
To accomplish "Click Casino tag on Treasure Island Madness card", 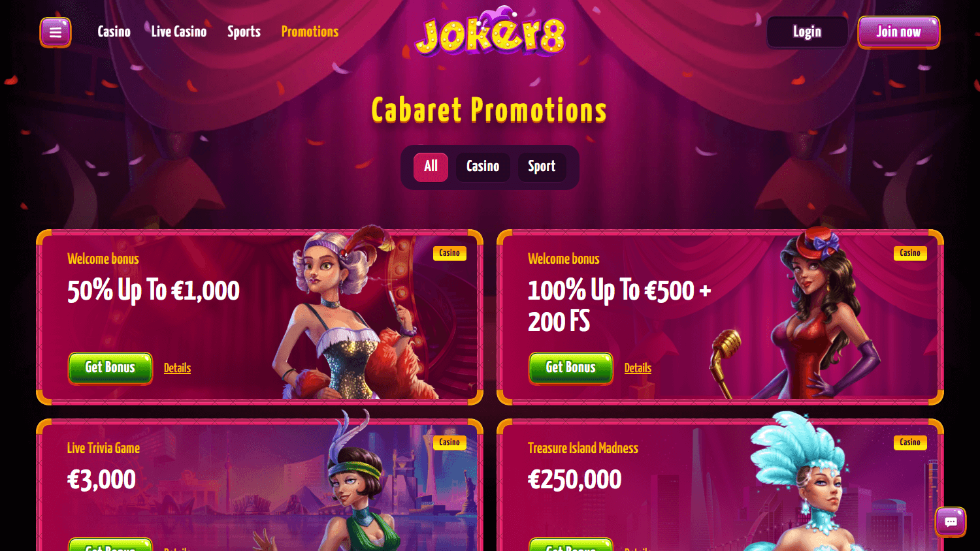I will pos(910,443).
